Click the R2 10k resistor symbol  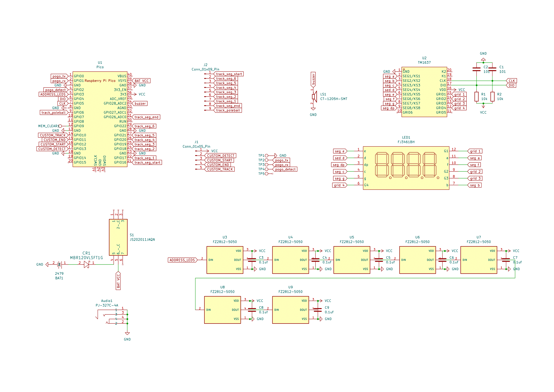click(x=492, y=96)
